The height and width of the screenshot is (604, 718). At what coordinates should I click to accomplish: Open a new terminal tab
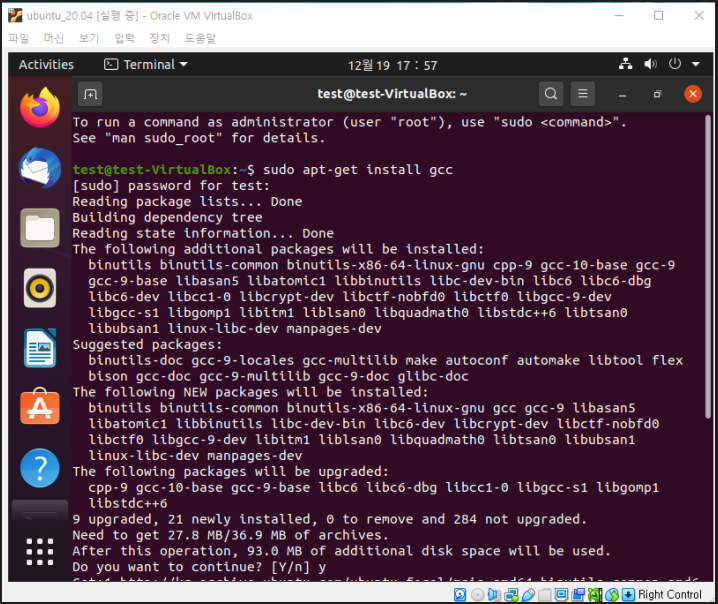point(90,94)
